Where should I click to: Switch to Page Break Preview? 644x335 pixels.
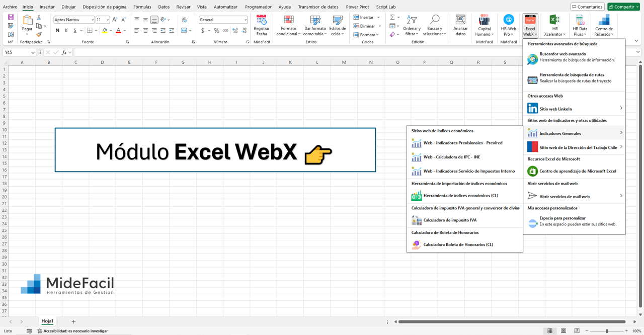pyautogui.click(x=577, y=331)
